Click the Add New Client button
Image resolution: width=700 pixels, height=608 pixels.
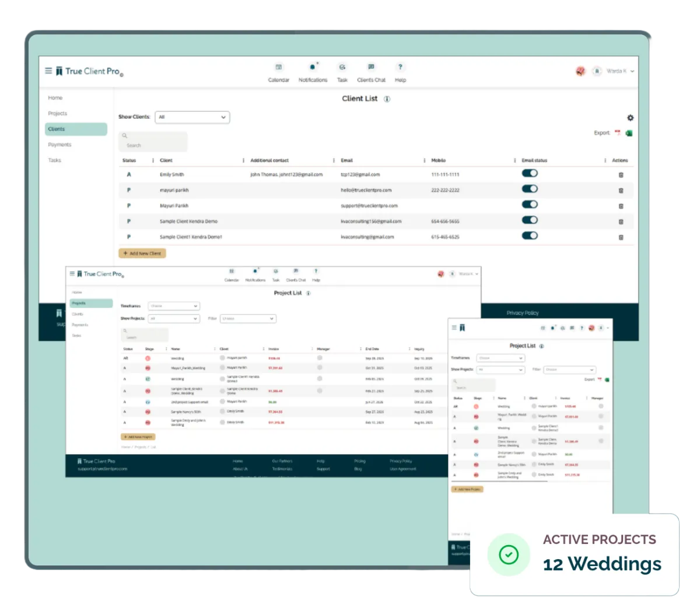142,254
